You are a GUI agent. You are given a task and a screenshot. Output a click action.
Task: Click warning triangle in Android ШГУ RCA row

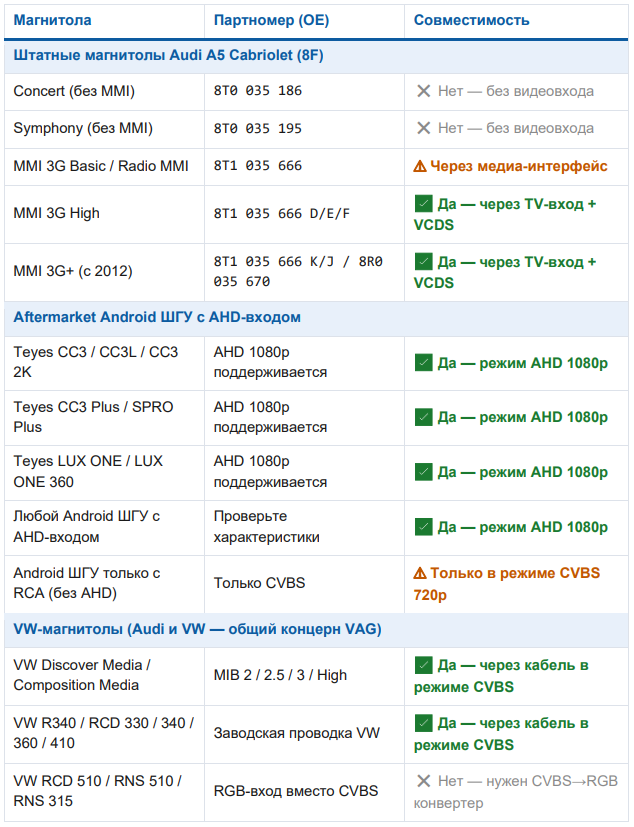tap(420, 573)
